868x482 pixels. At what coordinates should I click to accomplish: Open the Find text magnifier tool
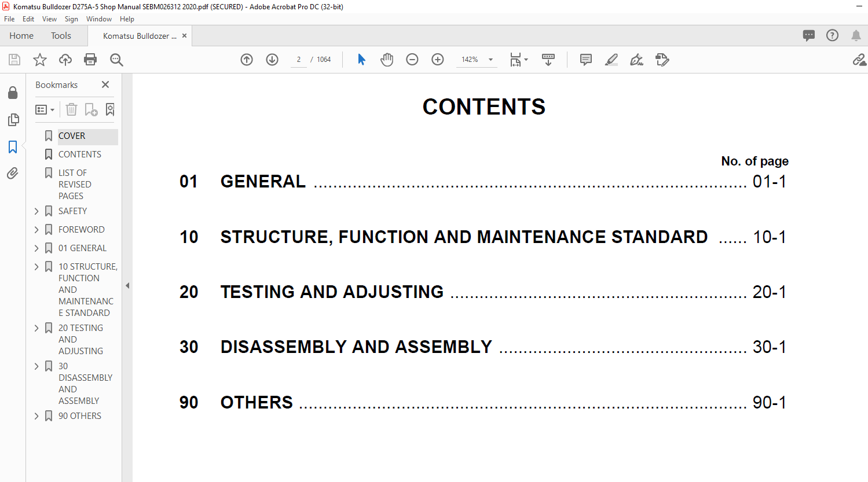(x=116, y=60)
